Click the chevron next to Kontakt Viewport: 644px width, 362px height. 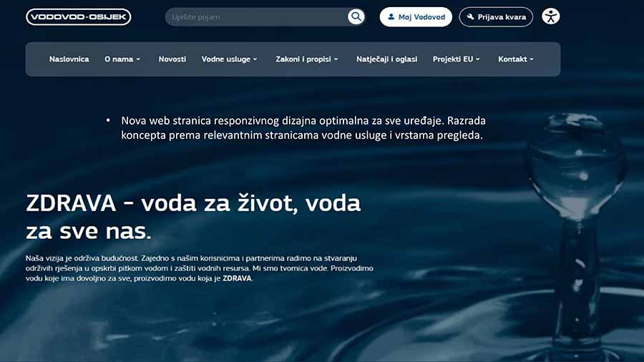pyautogui.click(x=532, y=59)
